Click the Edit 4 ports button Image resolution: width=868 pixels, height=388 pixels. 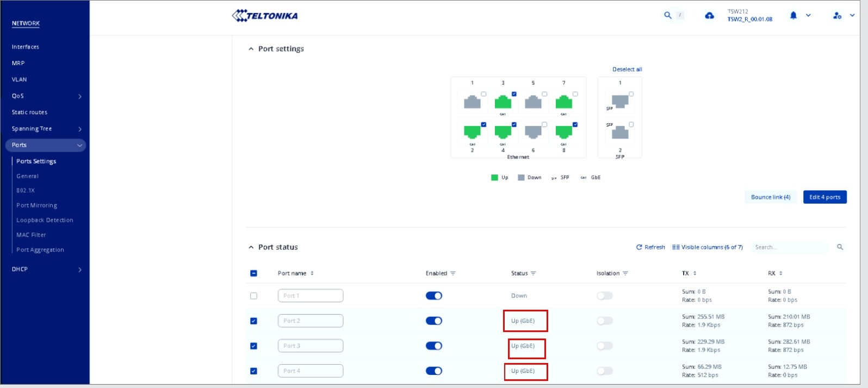[824, 197]
